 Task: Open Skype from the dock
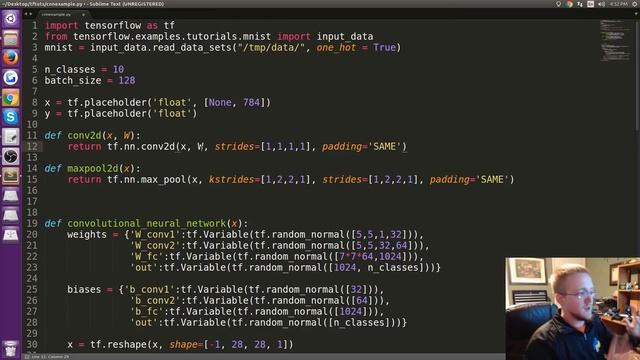click(x=11, y=117)
